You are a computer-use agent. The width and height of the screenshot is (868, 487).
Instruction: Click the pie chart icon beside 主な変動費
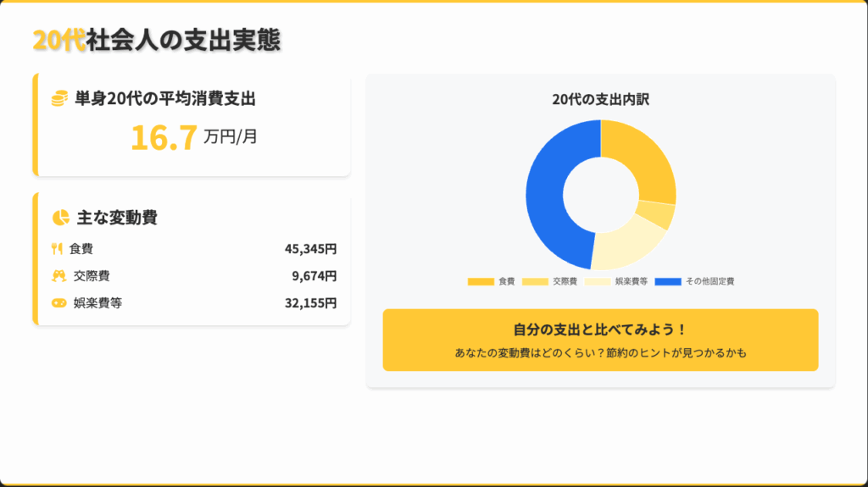point(59,218)
